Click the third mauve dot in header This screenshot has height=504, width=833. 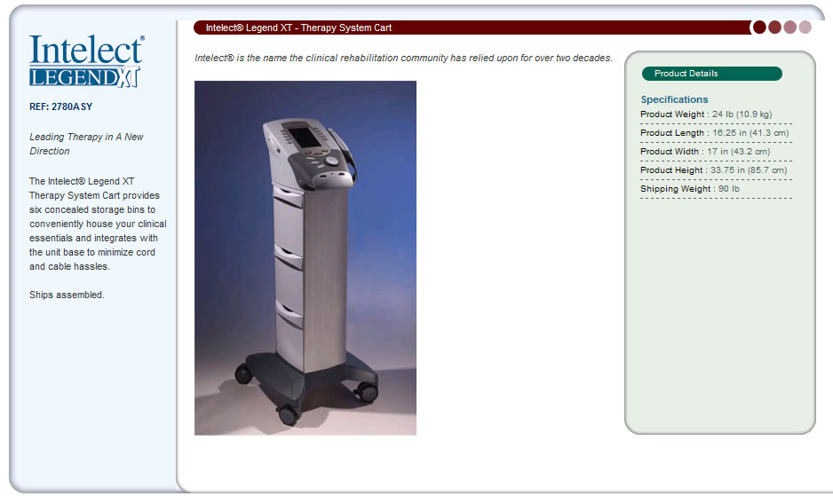(x=790, y=28)
